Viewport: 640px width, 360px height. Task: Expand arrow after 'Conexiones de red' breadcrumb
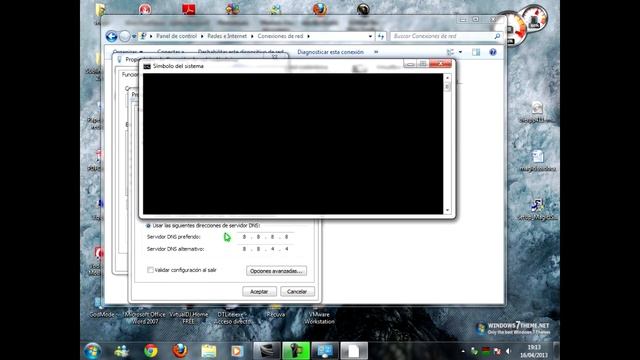pyautogui.click(x=309, y=36)
